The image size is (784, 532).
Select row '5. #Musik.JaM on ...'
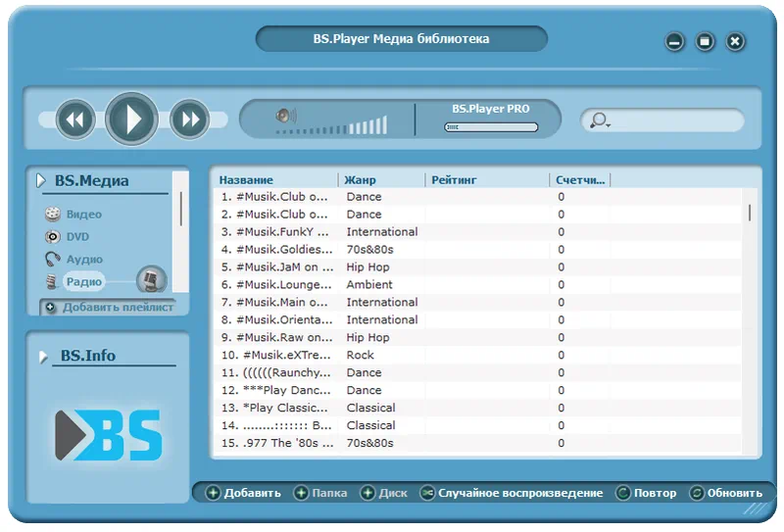(x=477, y=267)
